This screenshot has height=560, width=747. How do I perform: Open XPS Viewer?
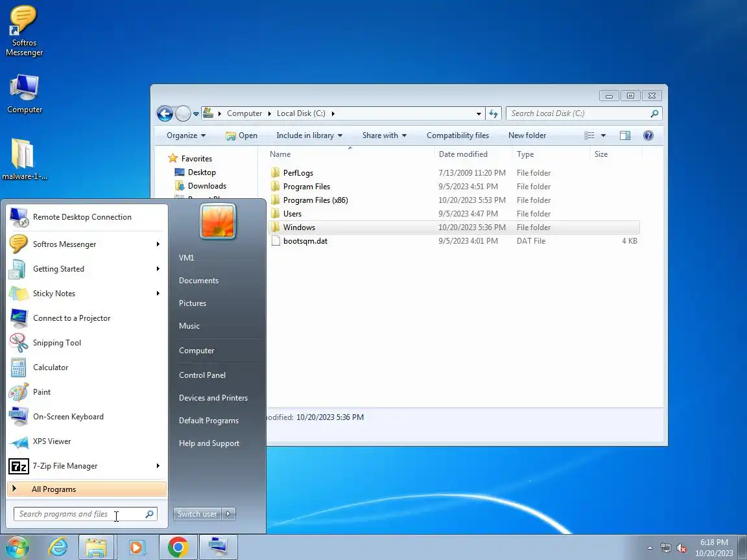click(87, 441)
